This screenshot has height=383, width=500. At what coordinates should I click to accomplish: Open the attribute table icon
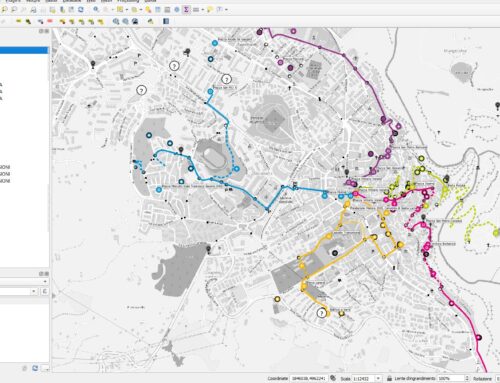tap(158, 10)
